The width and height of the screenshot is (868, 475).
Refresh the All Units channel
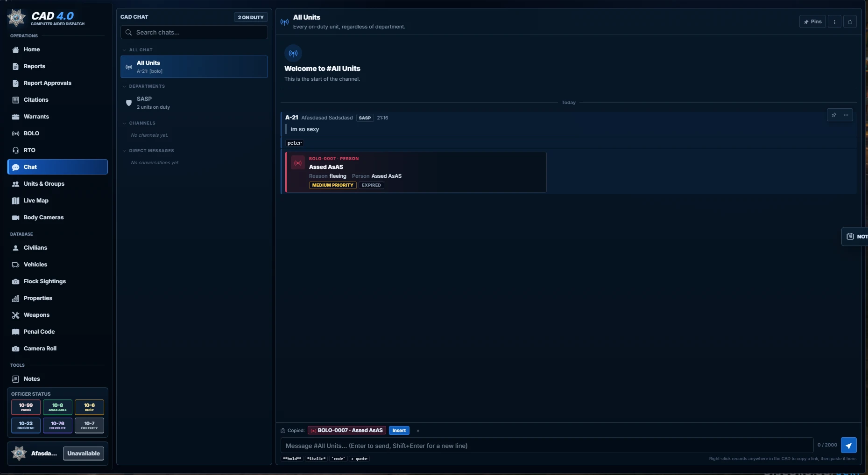850,22
